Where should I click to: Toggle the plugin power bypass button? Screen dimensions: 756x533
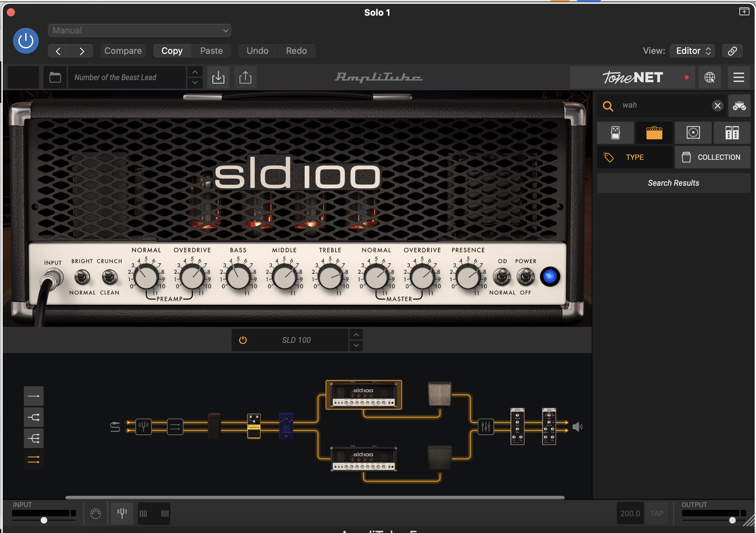point(26,41)
